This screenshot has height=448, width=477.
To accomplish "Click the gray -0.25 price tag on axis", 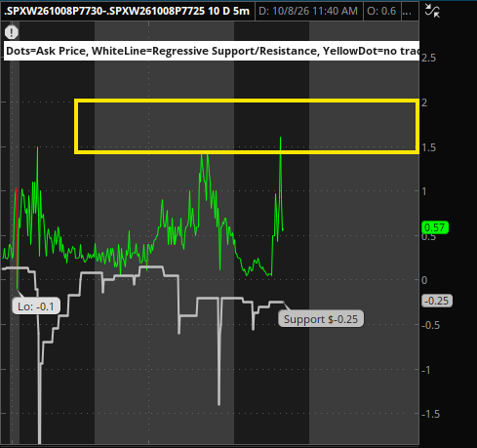I will tap(437, 301).
